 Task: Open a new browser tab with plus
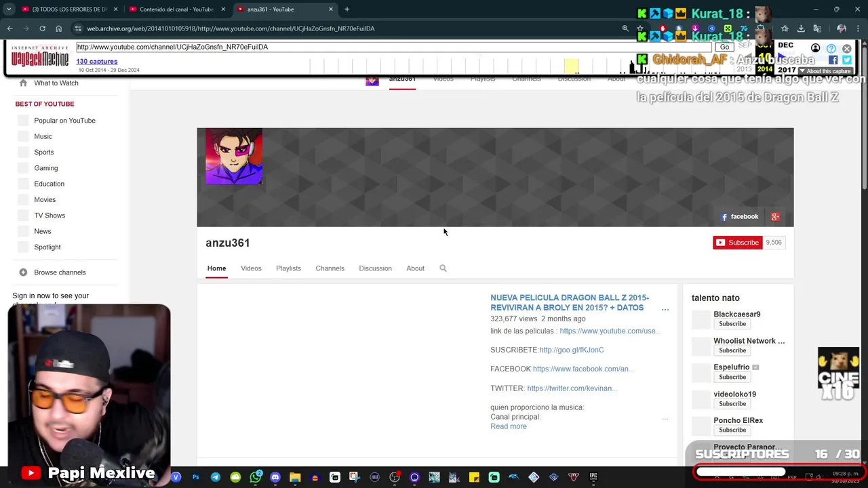tap(347, 9)
